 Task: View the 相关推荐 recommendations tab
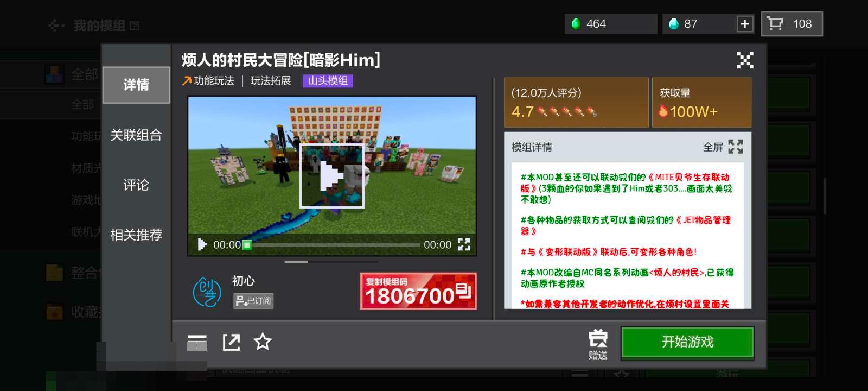tap(136, 235)
